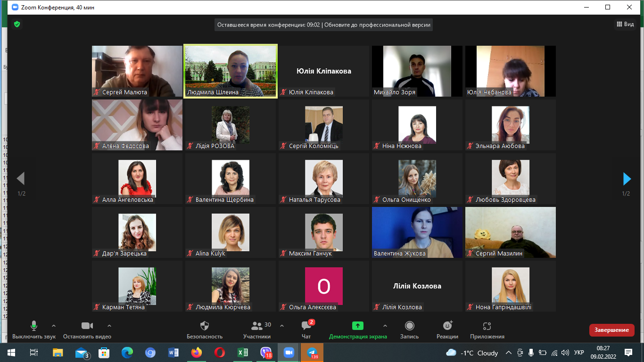The height and width of the screenshot is (362, 644).
Task: Open Telegram from the taskbar
Action: click(x=312, y=353)
